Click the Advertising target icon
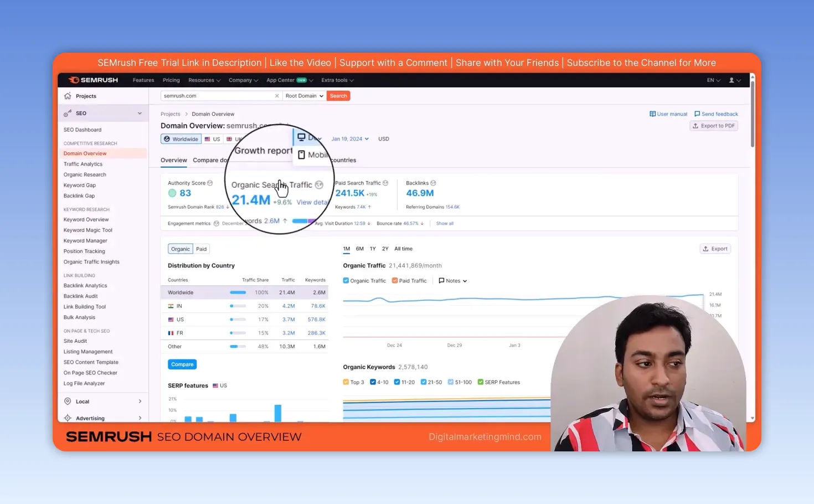 68,418
